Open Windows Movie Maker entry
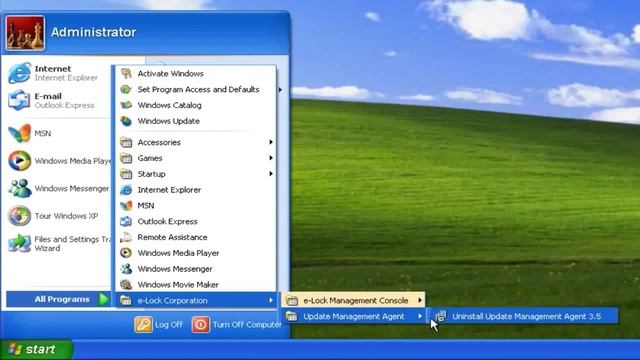This screenshot has width=640, height=360. 196,284
